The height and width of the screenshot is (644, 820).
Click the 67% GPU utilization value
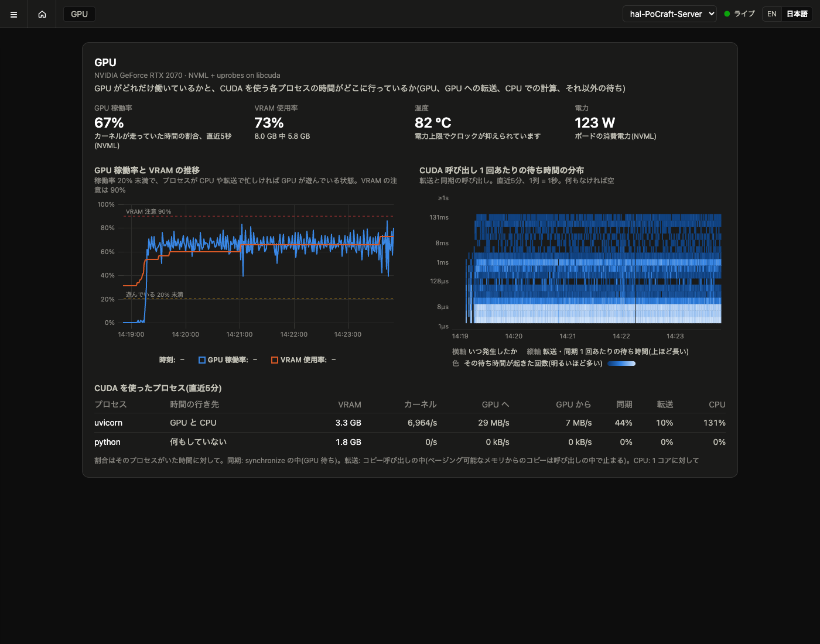pos(109,123)
